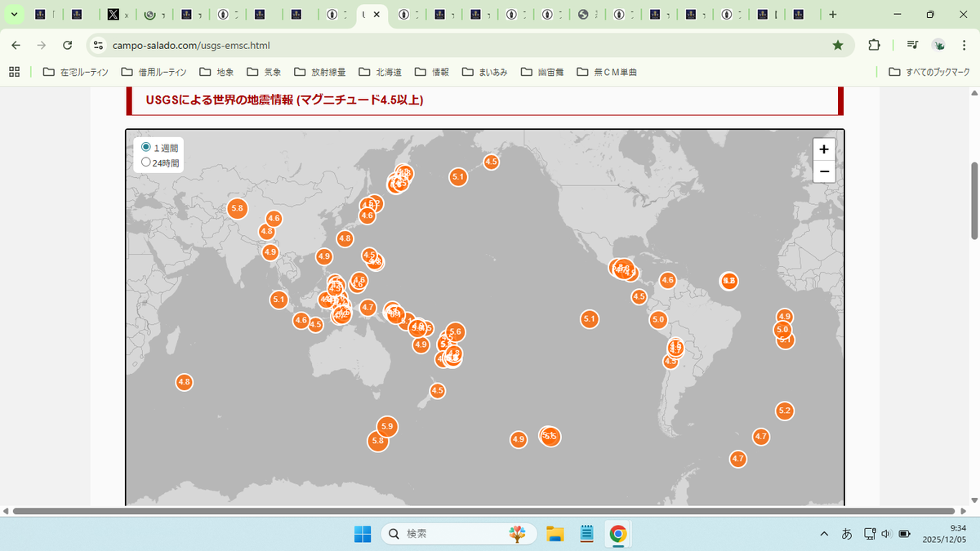Open the 放射線量 bookmark folder

click(x=320, y=72)
